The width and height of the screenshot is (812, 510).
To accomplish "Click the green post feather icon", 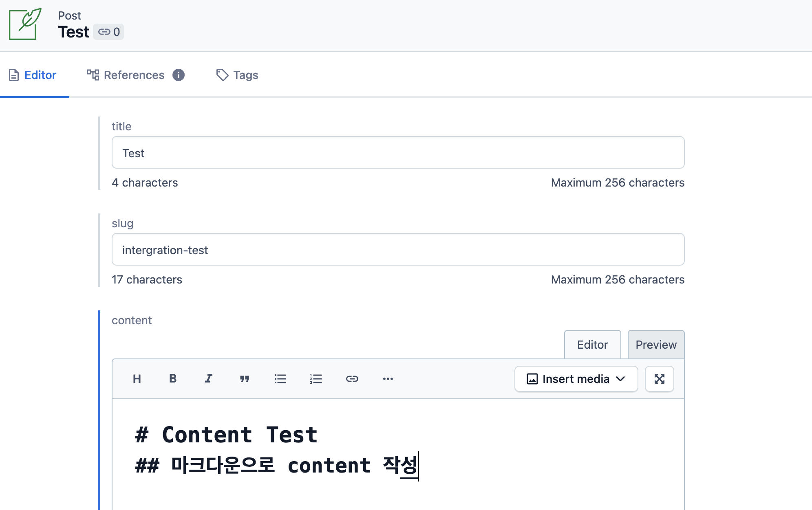I will click(x=25, y=24).
